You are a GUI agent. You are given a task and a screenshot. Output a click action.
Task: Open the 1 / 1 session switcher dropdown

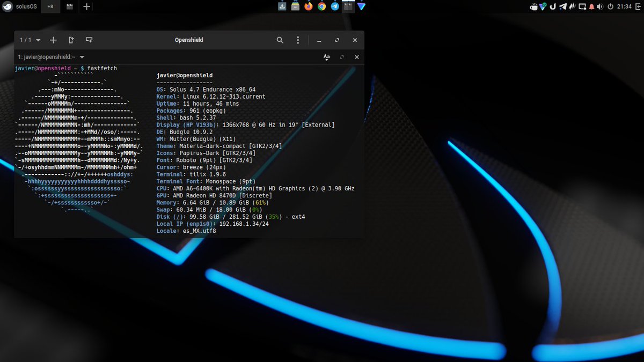(x=30, y=40)
